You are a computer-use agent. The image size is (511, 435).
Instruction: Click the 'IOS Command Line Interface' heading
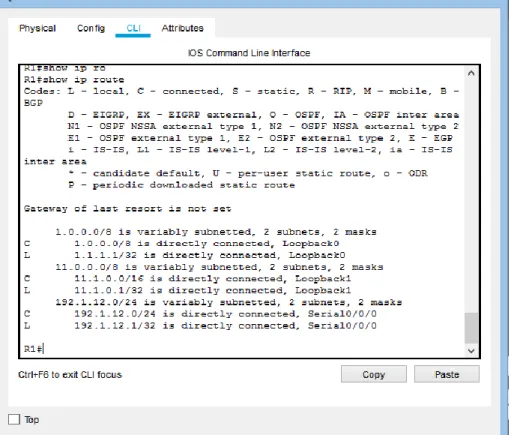coord(249,53)
